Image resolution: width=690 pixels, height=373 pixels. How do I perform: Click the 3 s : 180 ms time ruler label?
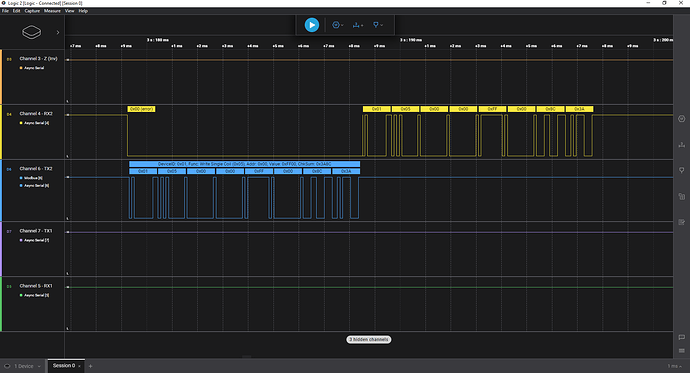coord(158,40)
